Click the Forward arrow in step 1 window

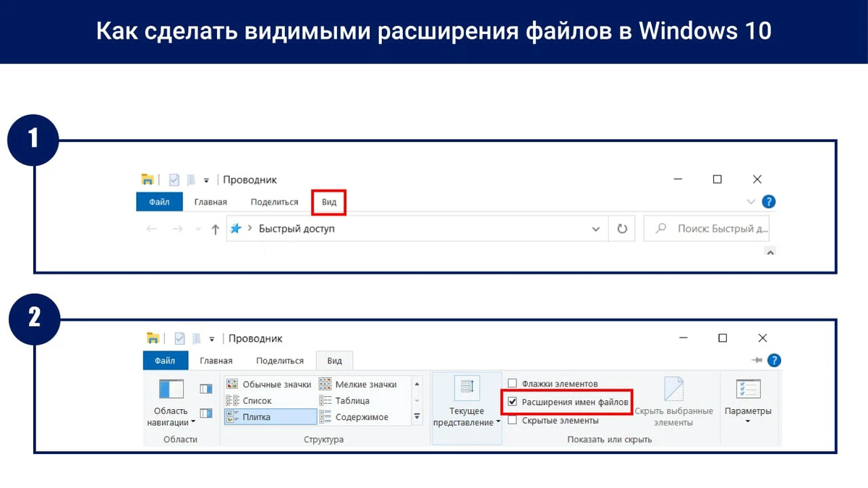(x=177, y=229)
